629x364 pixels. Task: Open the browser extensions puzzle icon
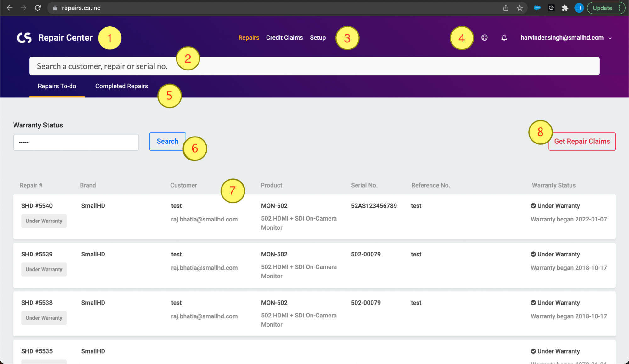pos(565,8)
